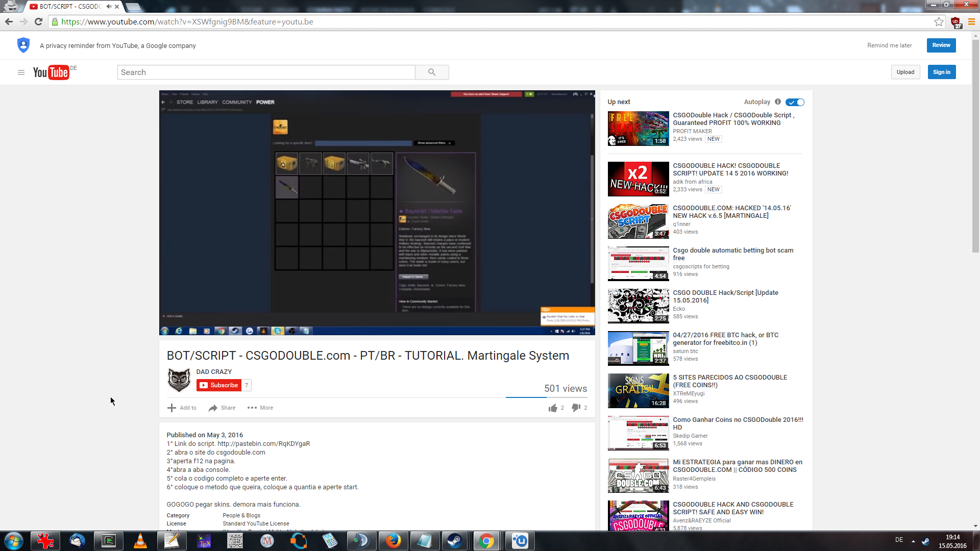Screen dimensions: 980x551
Task: Open the CSGODOUBLE HACK x2 thumbnail video
Action: 638,179
